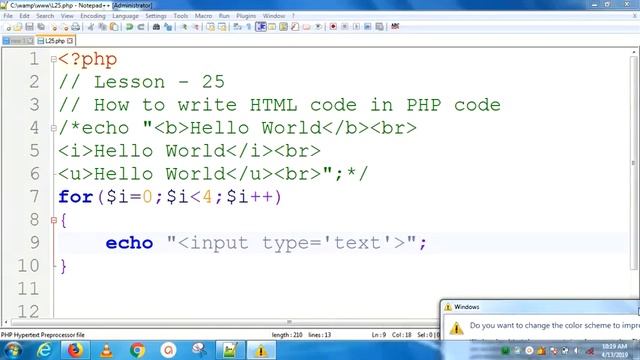Undo the last edit via toolbar
The height and width of the screenshot is (360, 640).
pos(129,27)
